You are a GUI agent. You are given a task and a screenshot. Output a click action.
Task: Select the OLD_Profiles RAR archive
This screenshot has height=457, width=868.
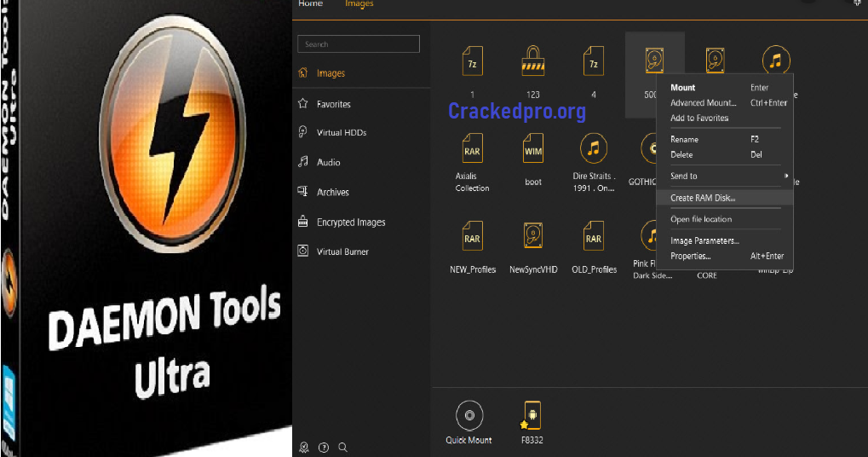click(594, 236)
